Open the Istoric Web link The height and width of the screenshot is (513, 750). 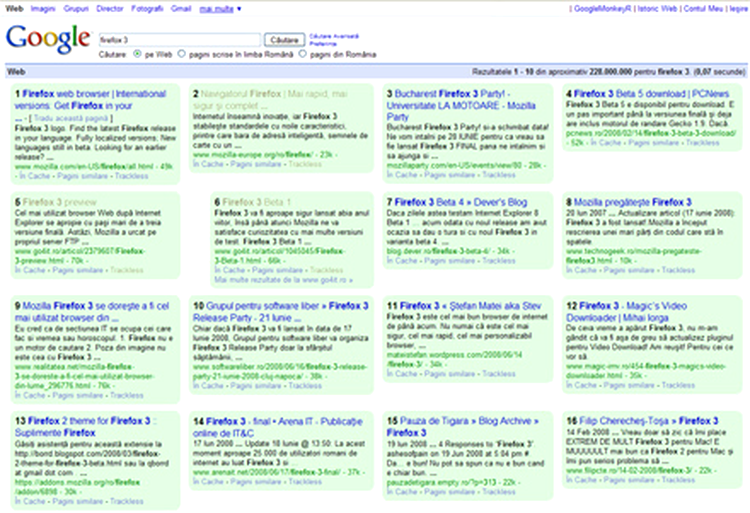pos(658,9)
